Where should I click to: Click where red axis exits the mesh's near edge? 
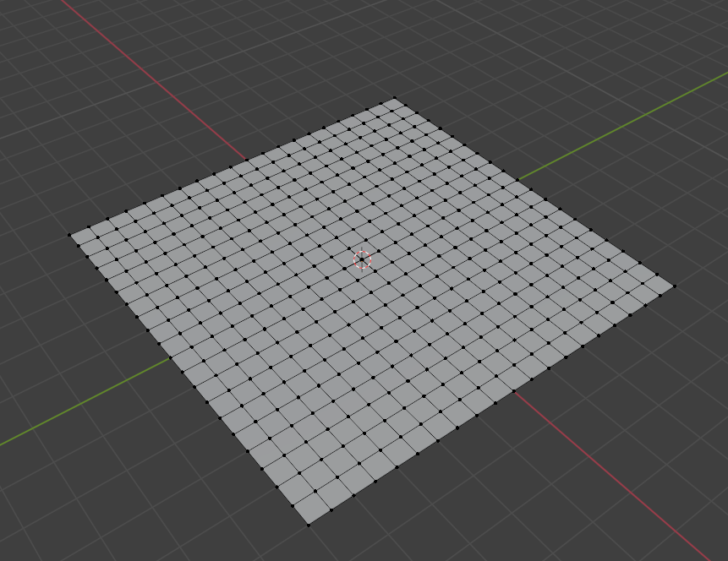[x=514, y=394]
